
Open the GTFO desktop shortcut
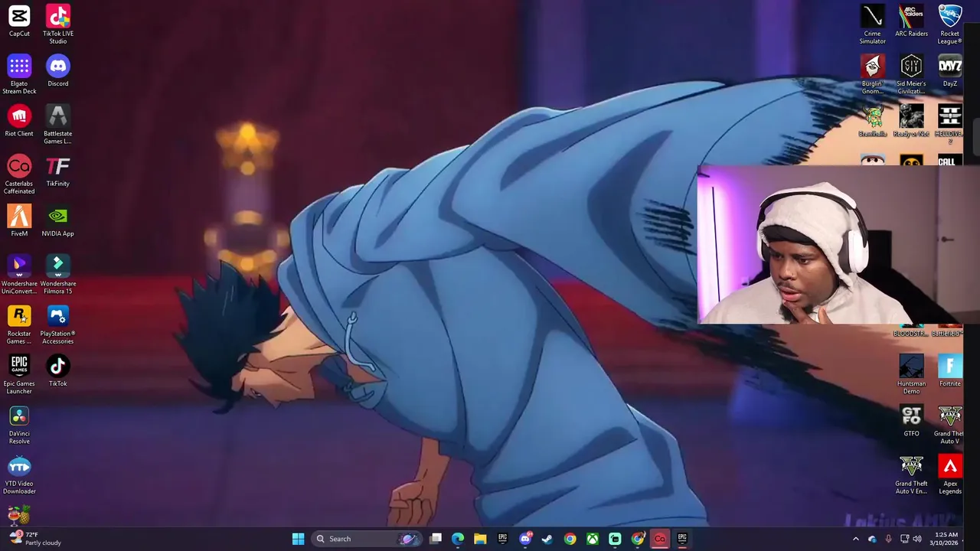(x=911, y=421)
